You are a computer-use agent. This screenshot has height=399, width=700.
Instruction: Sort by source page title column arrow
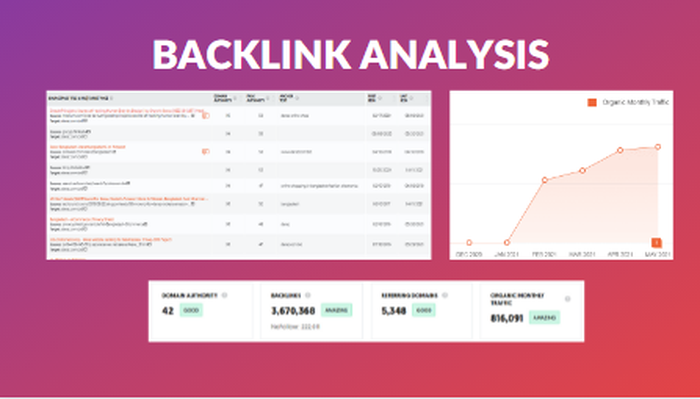click(x=112, y=99)
